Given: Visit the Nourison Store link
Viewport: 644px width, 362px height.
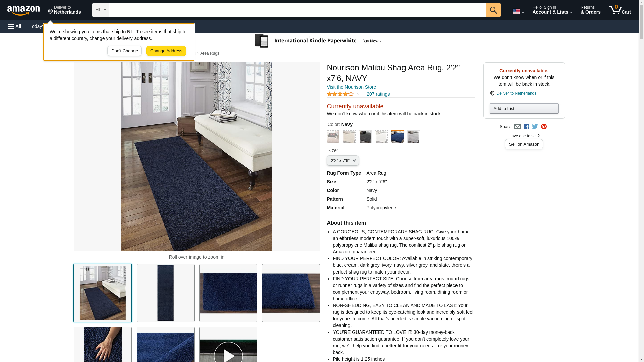Looking at the screenshot, I should (x=351, y=87).
